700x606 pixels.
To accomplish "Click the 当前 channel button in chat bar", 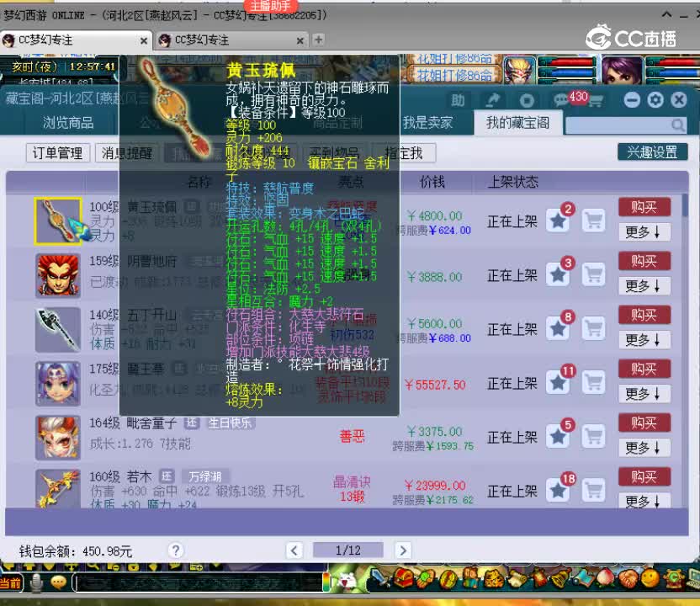I will click(x=11, y=582).
